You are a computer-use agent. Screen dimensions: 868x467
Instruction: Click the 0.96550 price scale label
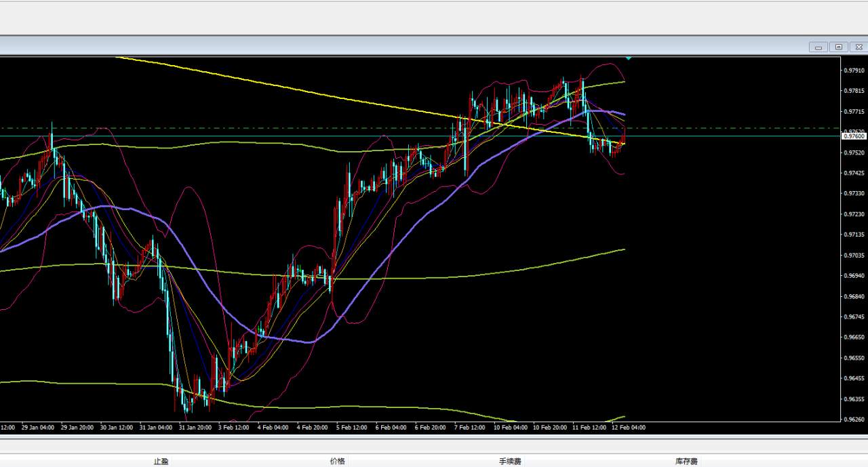(854, 358)
